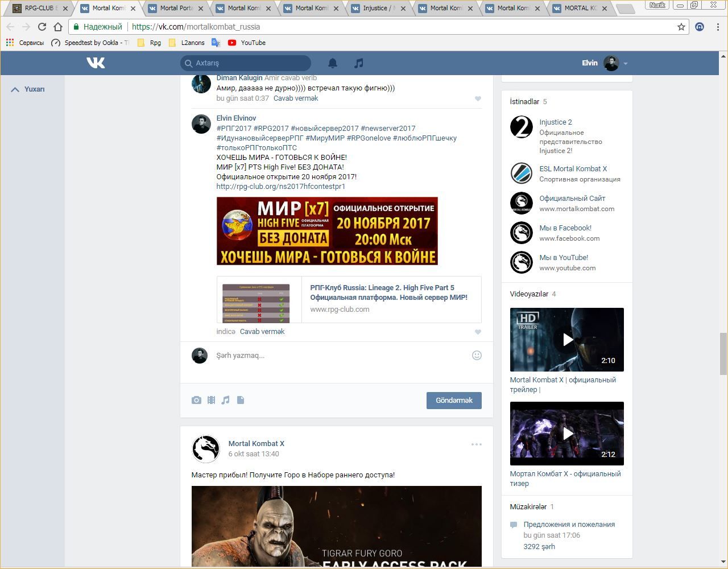Attach a document with the file icon
The width and height of the screenshot is (728, 569).
241,400
